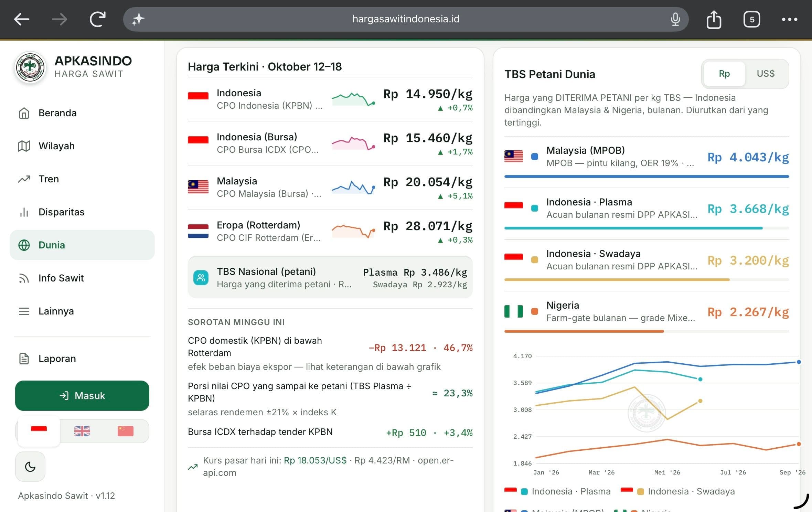Screen dimensions: 812x512
Task: Switch language with the China flag
Action: 125,431
